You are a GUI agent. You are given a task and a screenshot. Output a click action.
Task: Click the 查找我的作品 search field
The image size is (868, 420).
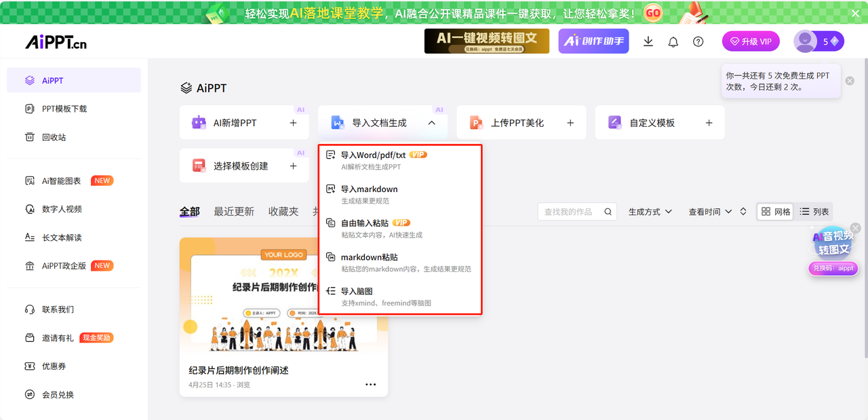tap(577, 212)
